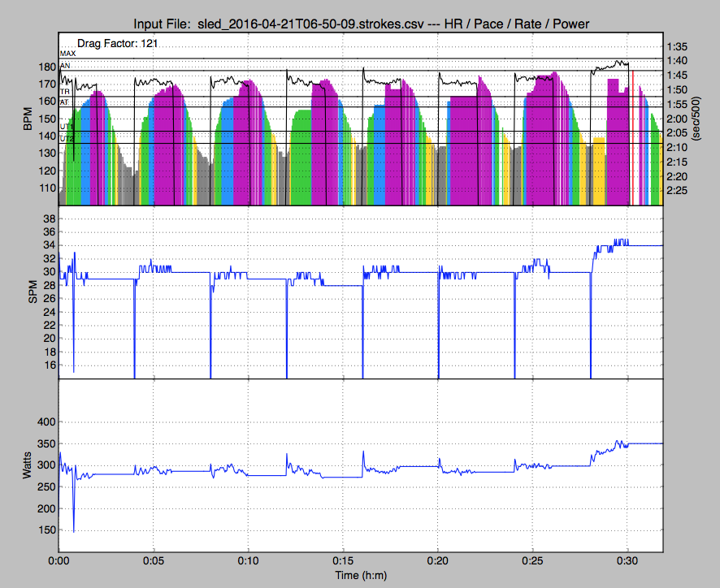Click the 180 tick on the BPM axis
Screen dimensions: 720x588
point(46,67)
